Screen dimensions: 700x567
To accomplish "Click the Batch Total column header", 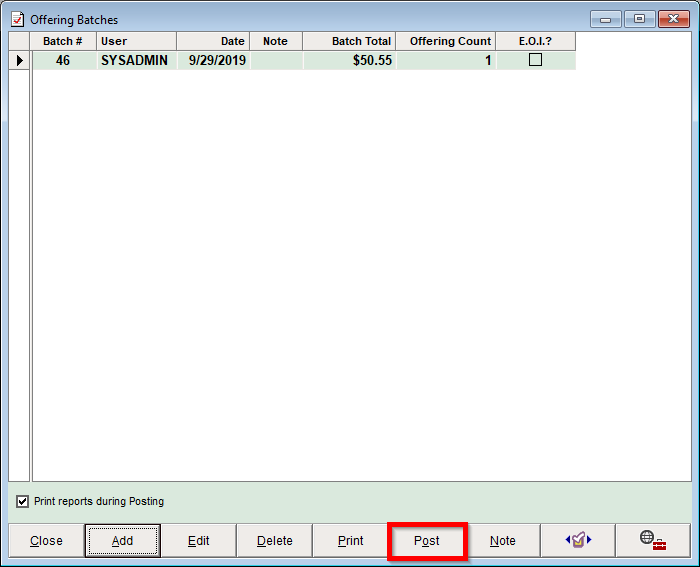I will click(349, 41).
